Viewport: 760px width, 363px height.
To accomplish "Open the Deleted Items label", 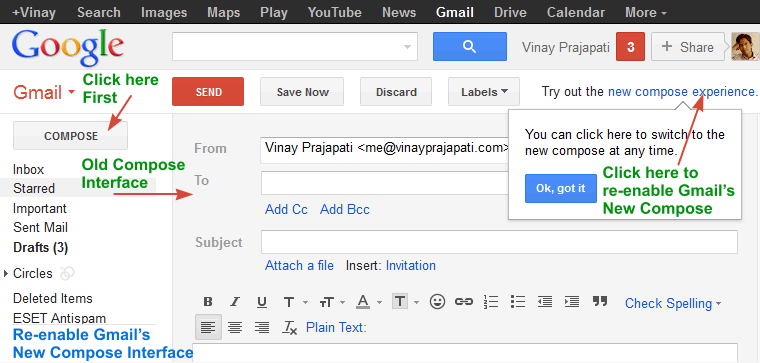I will click(x=52, y=298).
